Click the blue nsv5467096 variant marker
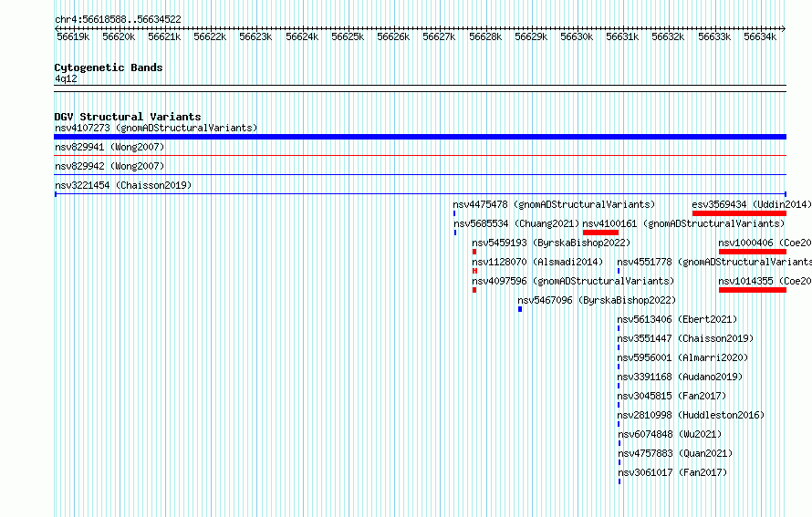Image resolution: width=812 pixels, height=517 pixels. [x=520, y=309]
